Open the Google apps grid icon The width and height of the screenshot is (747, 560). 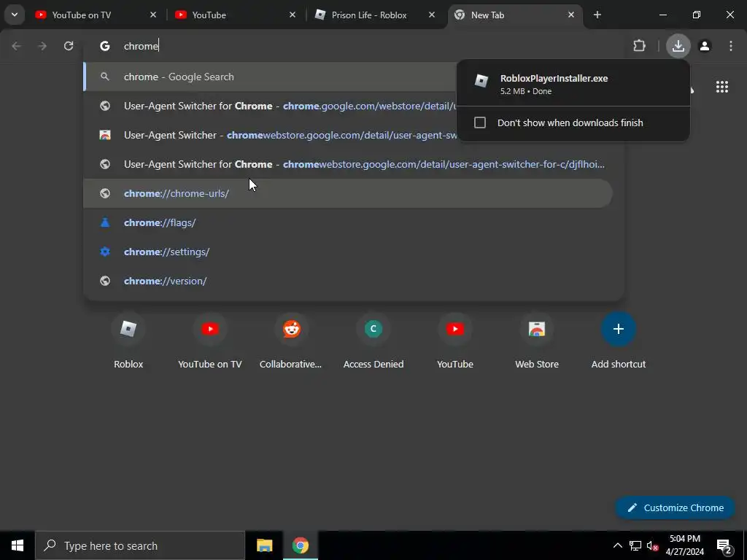coord(721,87)
